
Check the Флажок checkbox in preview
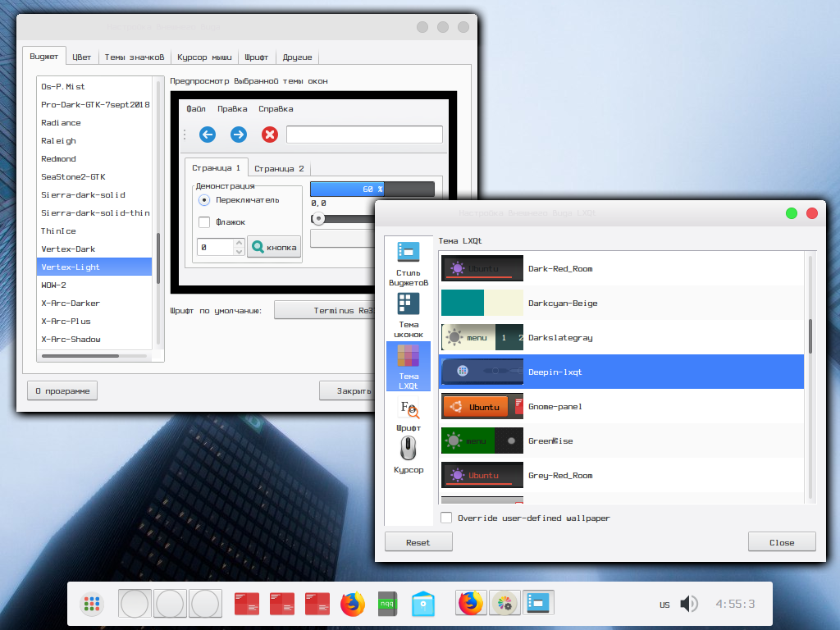tap(204, 221)
